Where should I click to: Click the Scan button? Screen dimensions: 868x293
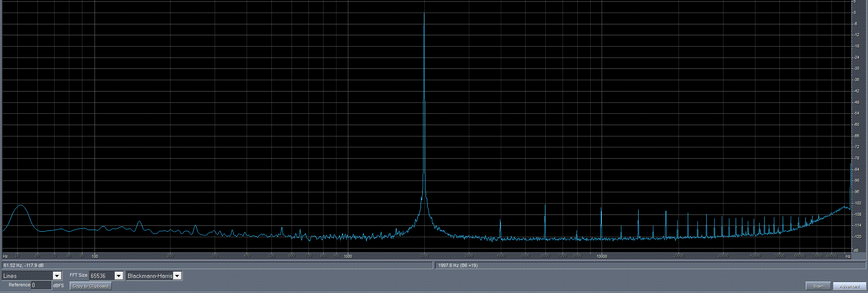818,286
